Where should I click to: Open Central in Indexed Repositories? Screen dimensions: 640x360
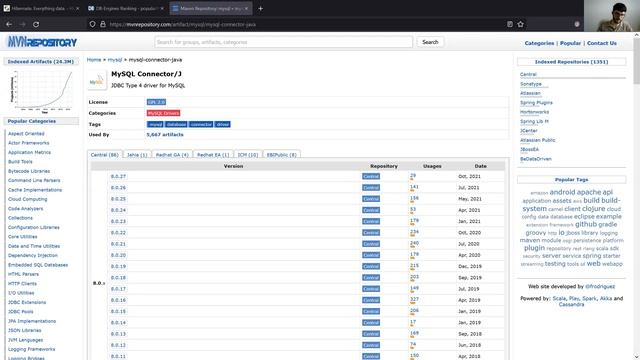coord(528,74)
